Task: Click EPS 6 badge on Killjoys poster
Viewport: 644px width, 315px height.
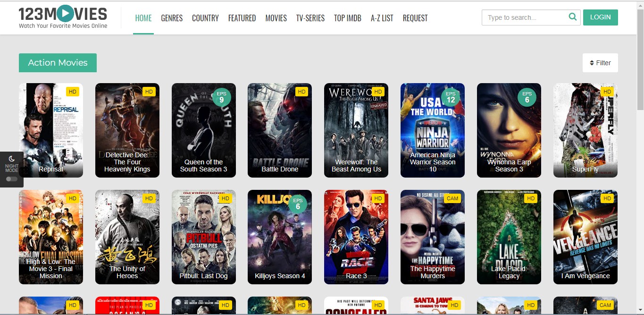Action: [x=298, y=204]
